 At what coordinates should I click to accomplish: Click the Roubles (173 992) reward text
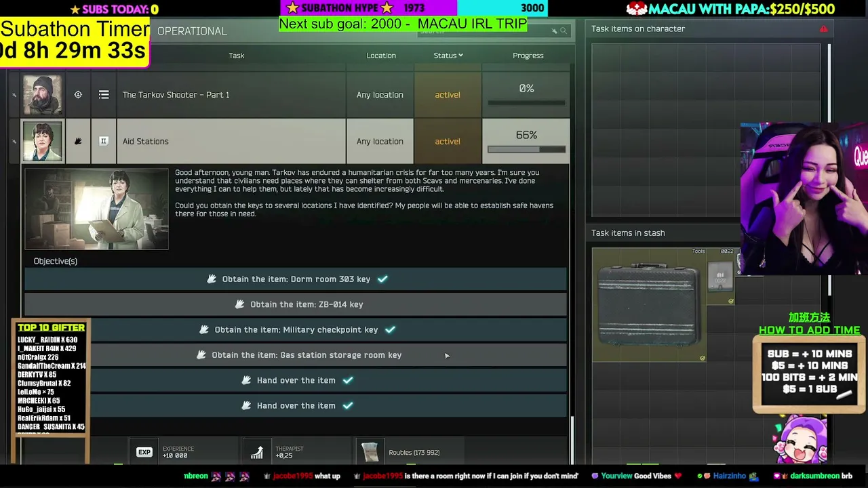coord(414,453)
